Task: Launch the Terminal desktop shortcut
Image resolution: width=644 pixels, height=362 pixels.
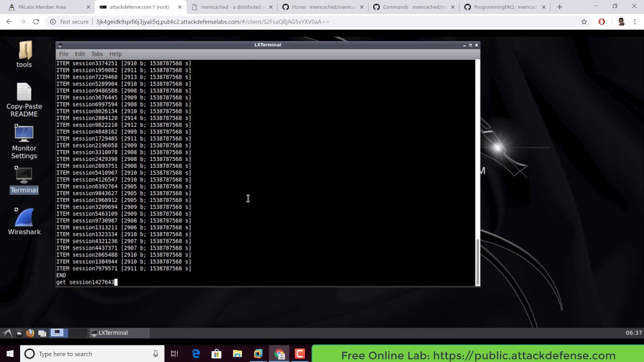Action: (x=24, y=180)
